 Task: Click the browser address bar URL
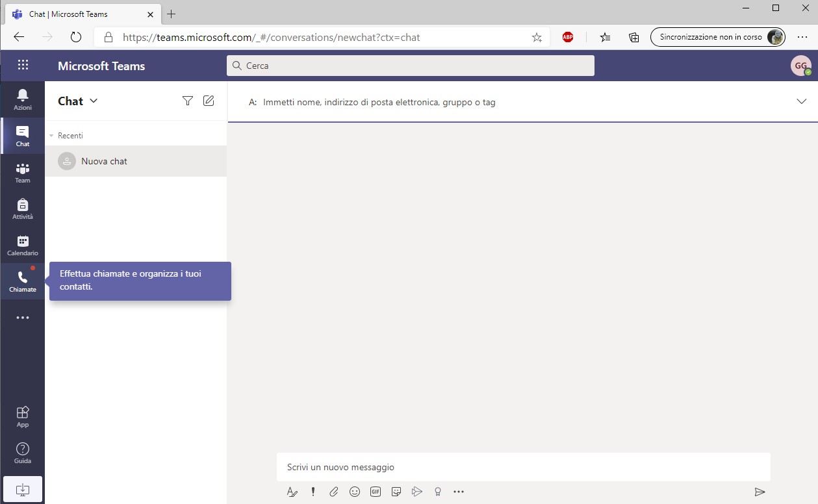pyautogui.click(x=271, y=37)
